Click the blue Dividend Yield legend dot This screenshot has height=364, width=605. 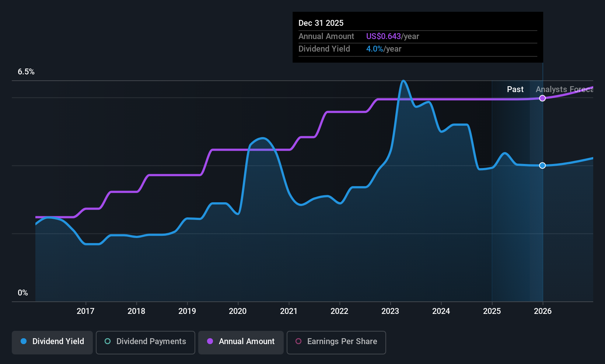pos(24,341)
